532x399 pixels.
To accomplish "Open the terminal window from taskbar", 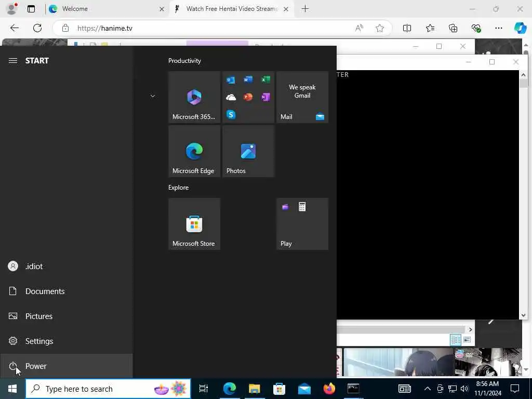I will pos(353,389).
